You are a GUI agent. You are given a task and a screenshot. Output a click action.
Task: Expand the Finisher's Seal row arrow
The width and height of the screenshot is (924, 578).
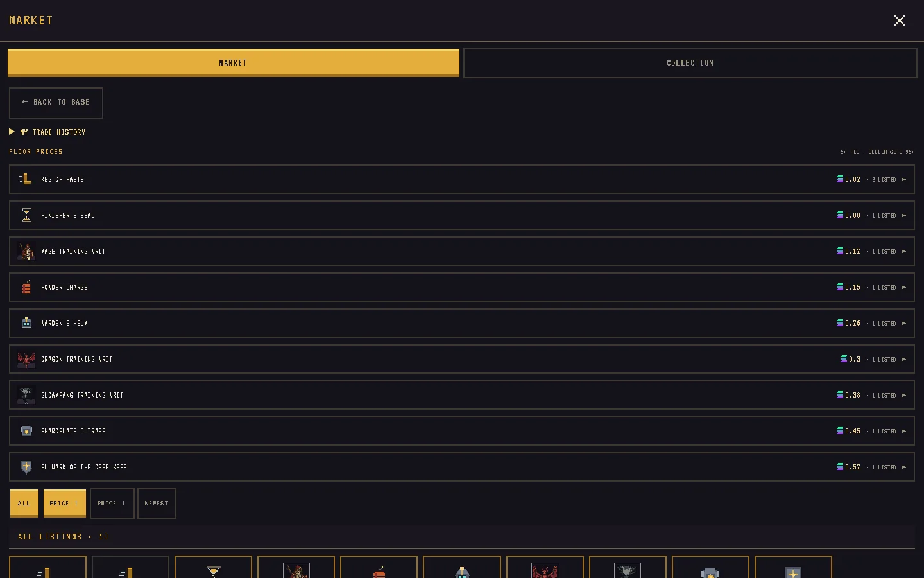(904, 215)
